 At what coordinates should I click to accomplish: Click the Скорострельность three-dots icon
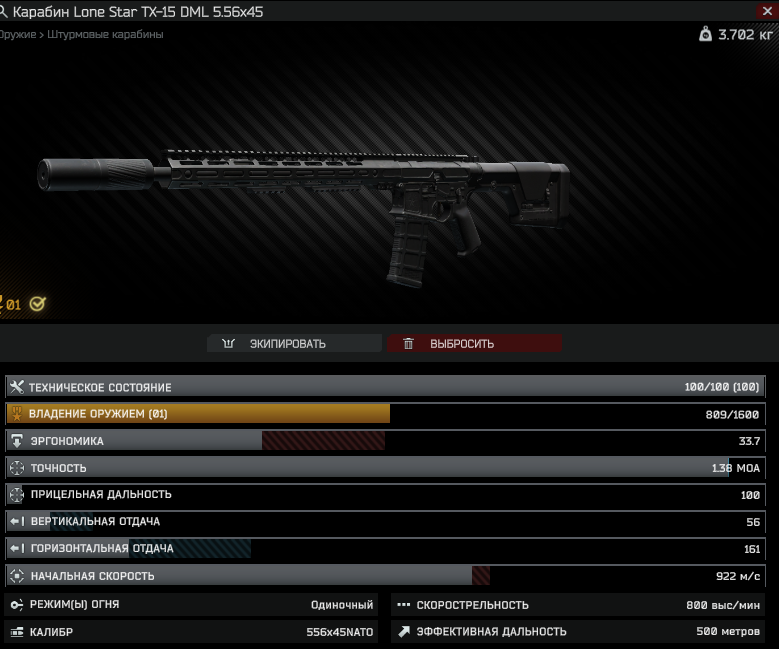pyautogui.click(x=403, y=605)
